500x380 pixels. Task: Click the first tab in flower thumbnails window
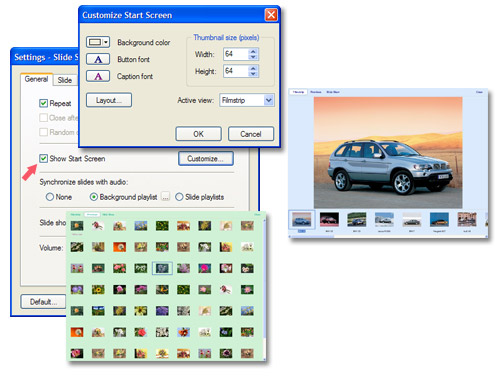[76, 214]
